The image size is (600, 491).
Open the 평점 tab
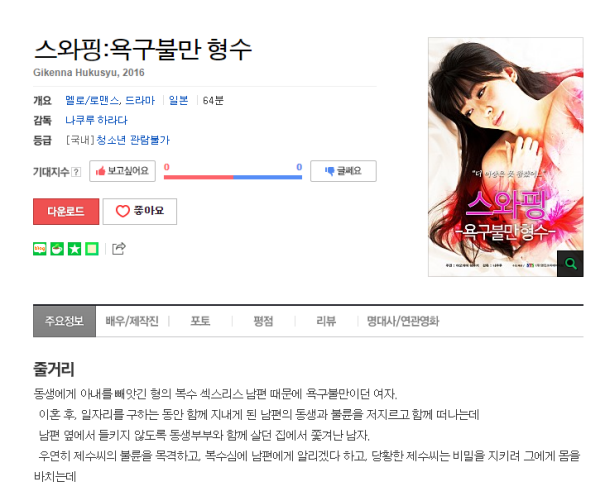pos(263,321)
